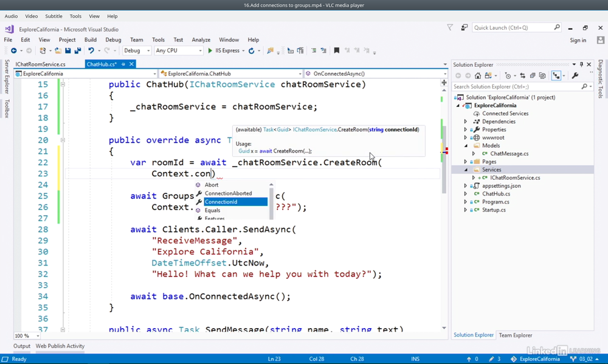Collapse the ChatHub constructor at line 15
Viewport: 608px width, 364px height.
click(63, 84)
